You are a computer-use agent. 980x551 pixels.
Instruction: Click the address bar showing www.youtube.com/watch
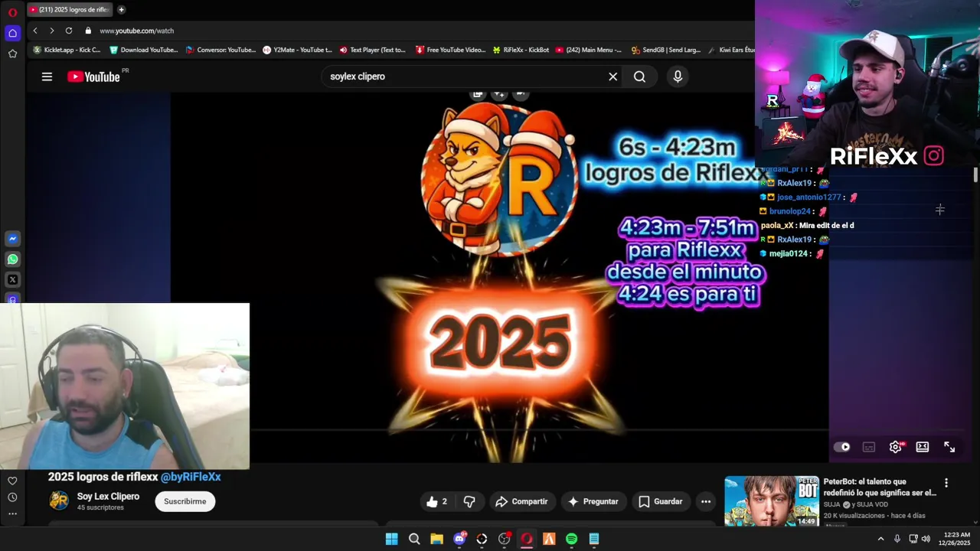pos(136,31)
